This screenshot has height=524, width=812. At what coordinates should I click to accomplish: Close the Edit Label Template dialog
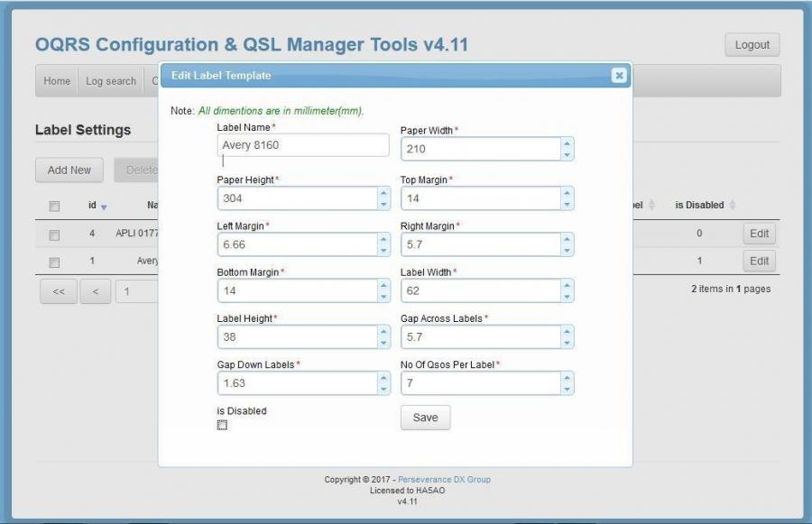pos(619,76)
